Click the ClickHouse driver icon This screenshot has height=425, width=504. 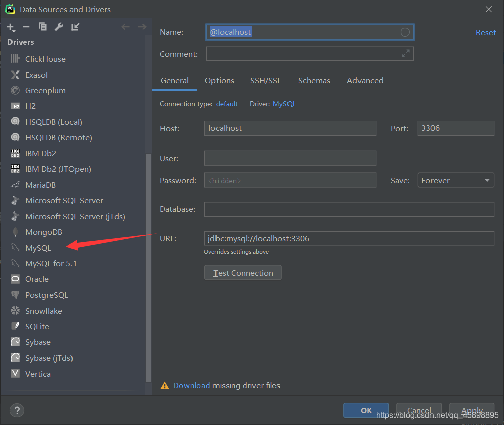(x=15, y=58)
